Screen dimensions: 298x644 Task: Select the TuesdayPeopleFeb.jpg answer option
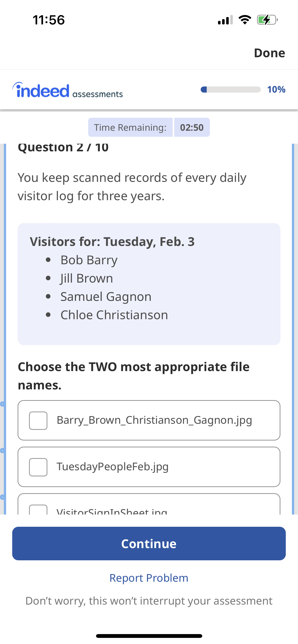(x=149, y=467)
